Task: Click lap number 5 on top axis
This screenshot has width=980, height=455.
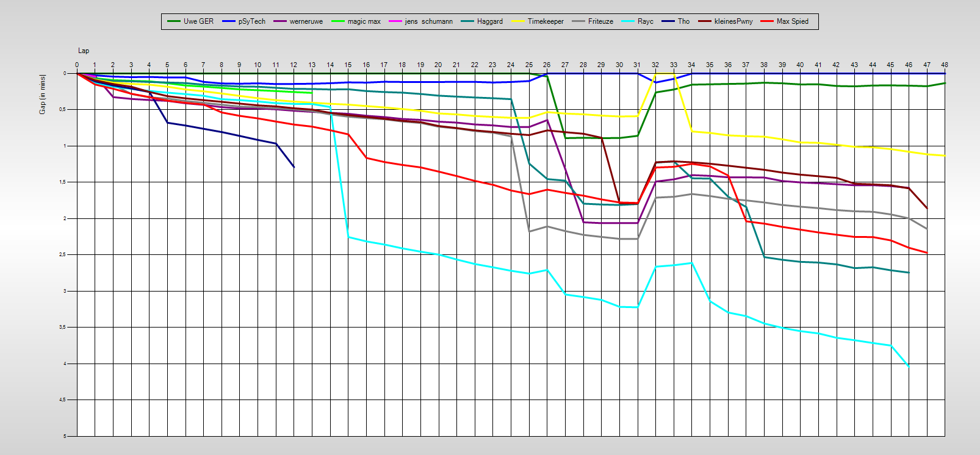Action: [167, 65]
